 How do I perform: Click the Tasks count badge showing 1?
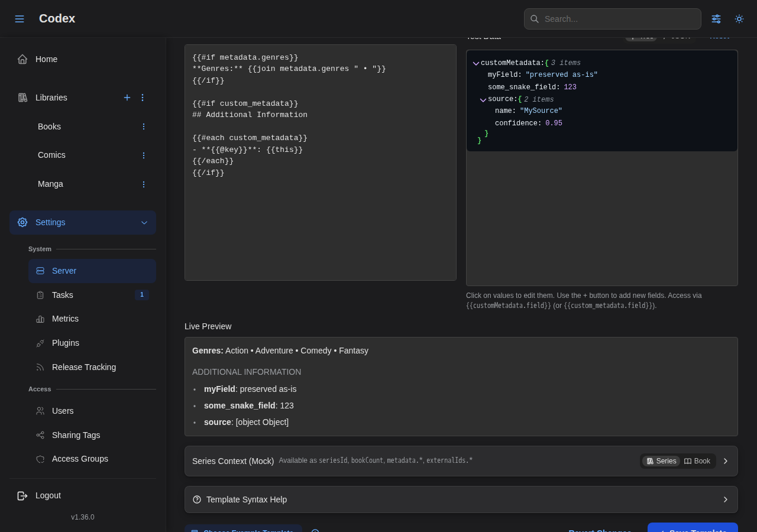(142, 295)
